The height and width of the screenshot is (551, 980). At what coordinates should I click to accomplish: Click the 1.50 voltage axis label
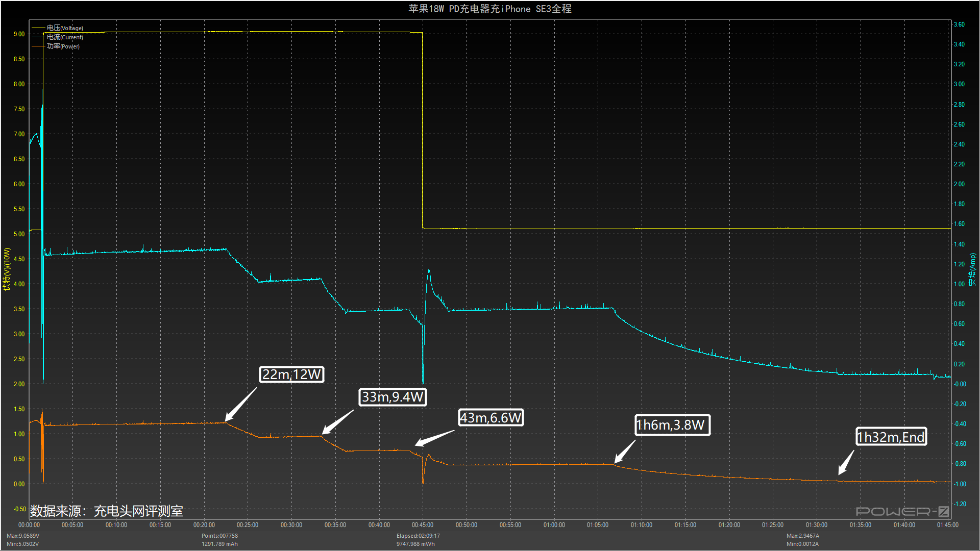click(x=19, y=409)
